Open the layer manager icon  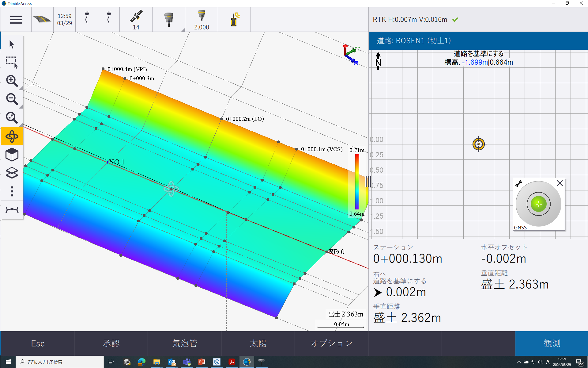coord(12,173)
